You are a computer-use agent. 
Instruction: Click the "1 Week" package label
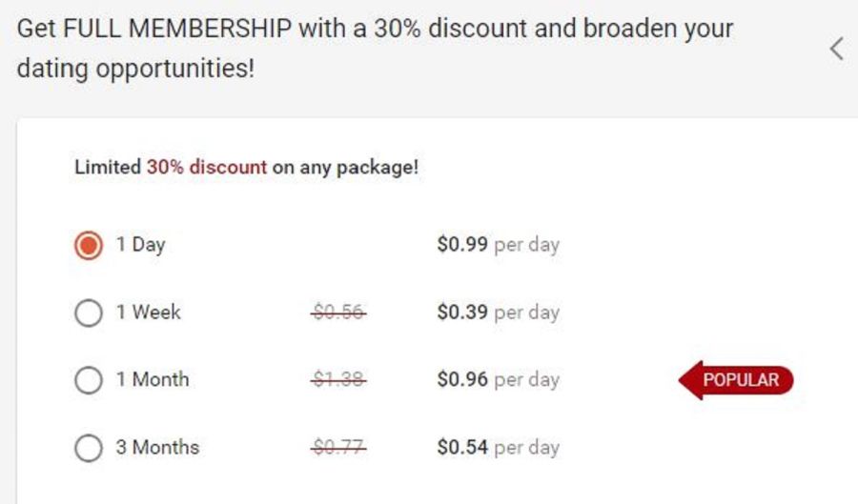click(x=149, y=312)
